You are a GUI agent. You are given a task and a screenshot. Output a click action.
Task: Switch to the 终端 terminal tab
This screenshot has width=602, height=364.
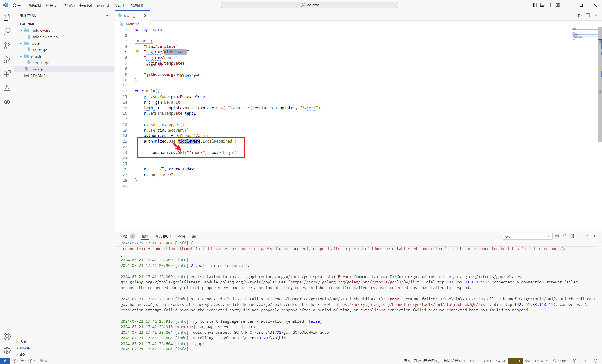182,236
